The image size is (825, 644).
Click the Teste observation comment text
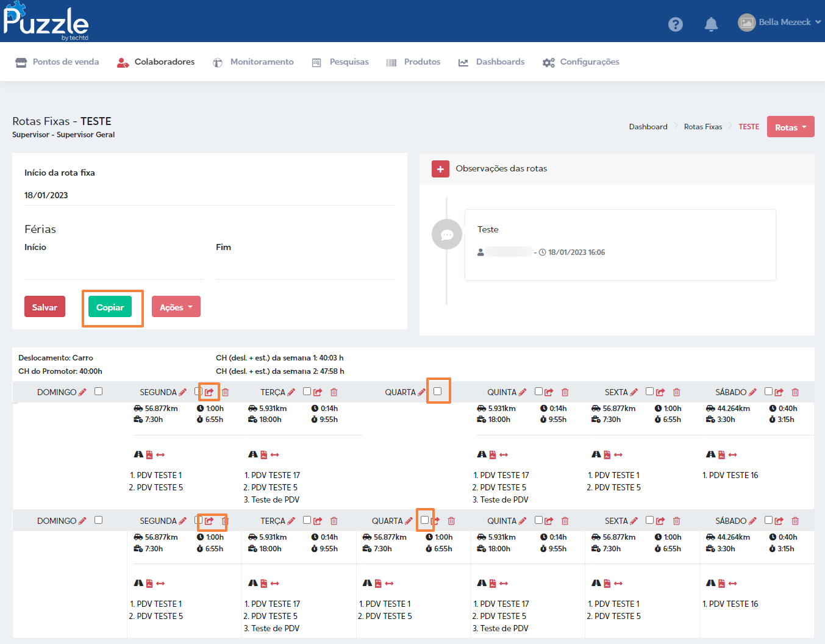[x=488, y=230]
